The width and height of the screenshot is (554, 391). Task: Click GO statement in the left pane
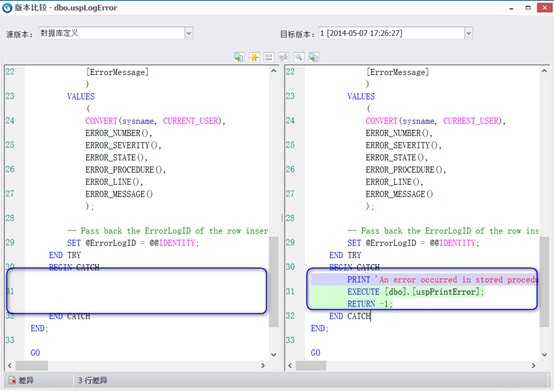[35, 353]
